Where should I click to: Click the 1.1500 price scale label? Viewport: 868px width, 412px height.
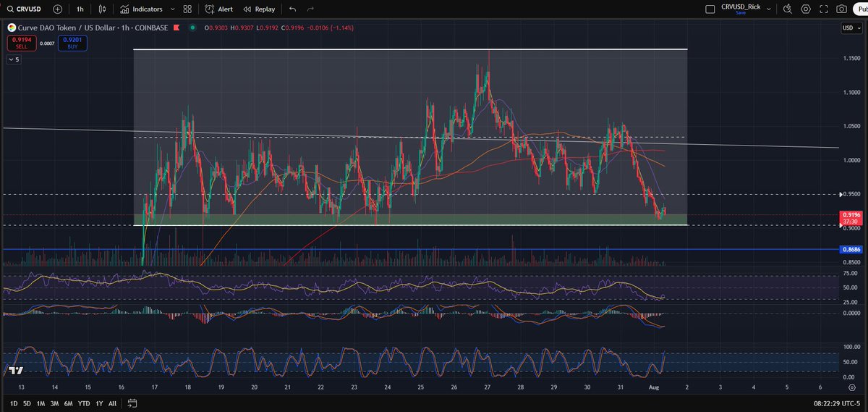850,58
